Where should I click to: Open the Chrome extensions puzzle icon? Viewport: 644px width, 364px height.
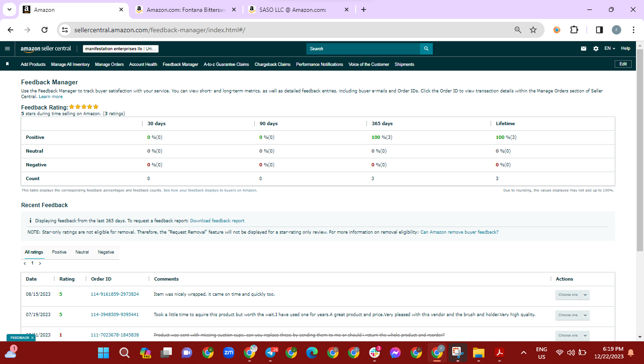pyautogui.click(x=574, y=30)
